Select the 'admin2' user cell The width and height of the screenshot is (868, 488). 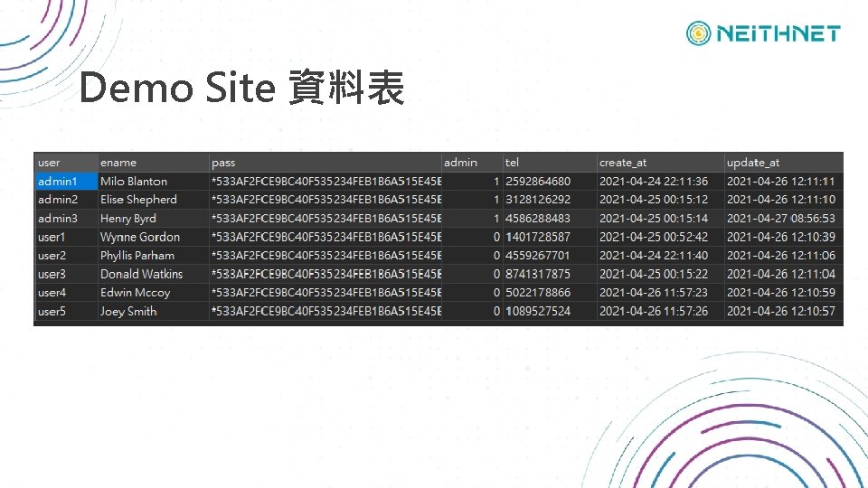66,200
